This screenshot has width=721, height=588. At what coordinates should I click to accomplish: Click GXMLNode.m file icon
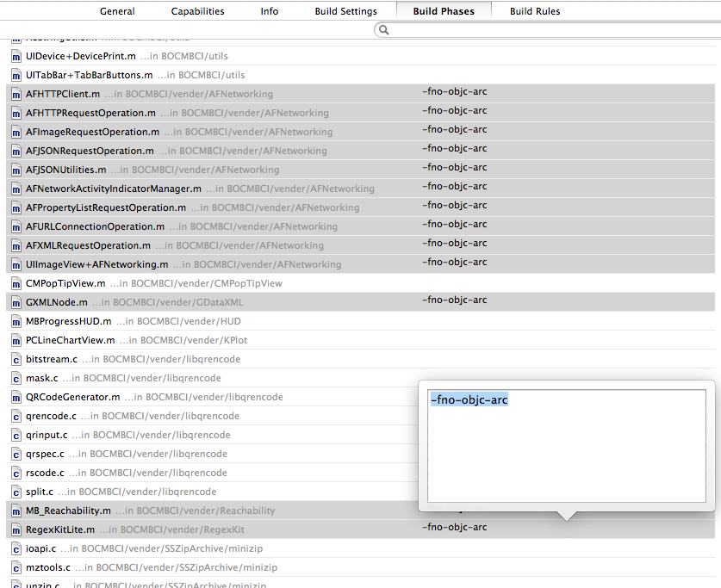click(x=16, y=303)
